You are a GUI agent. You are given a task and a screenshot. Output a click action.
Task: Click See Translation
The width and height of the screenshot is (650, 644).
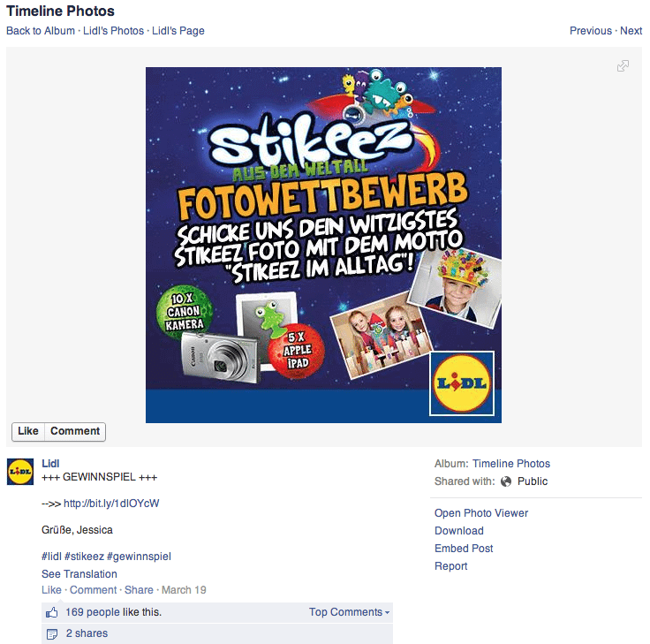(x=79, y=574)
